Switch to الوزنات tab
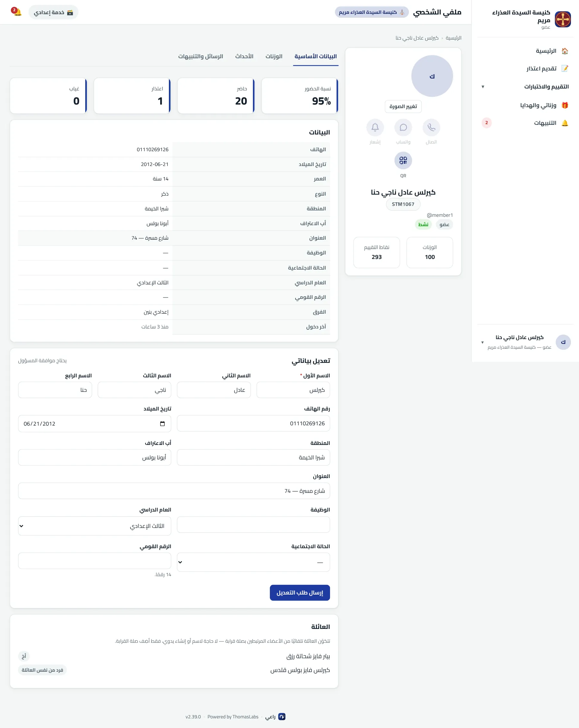579x728 pixels. (274, 56)
